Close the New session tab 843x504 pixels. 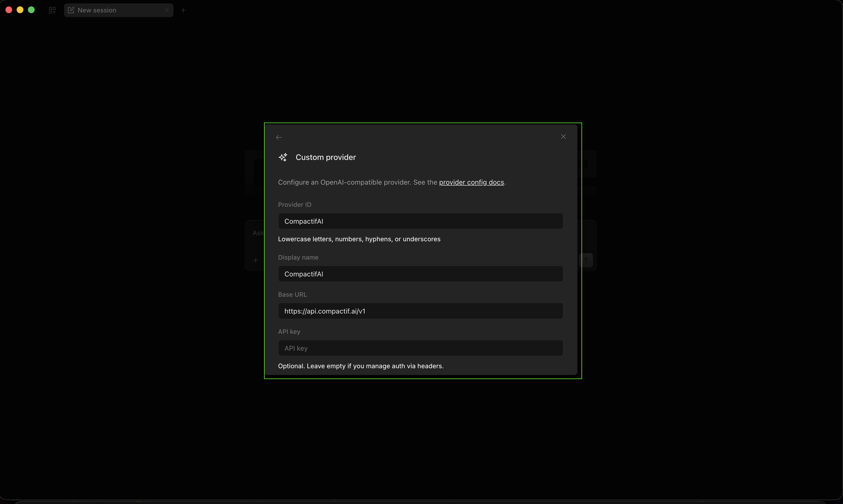[166, 10]
